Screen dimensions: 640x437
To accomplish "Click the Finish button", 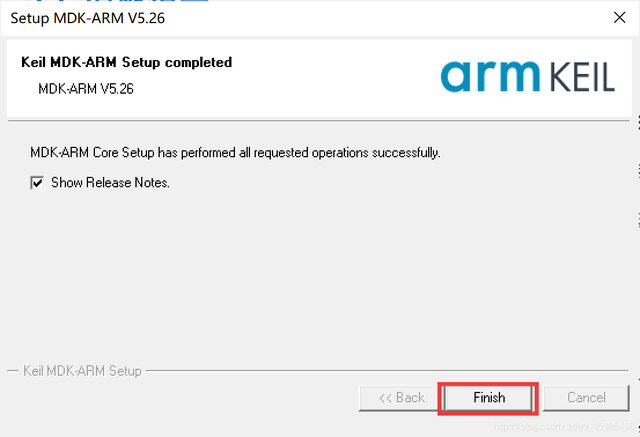I will (x=488, y=398).
